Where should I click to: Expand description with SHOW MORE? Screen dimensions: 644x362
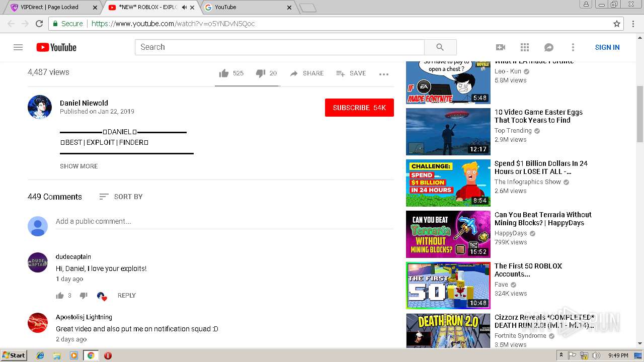[x=79, y=166]
